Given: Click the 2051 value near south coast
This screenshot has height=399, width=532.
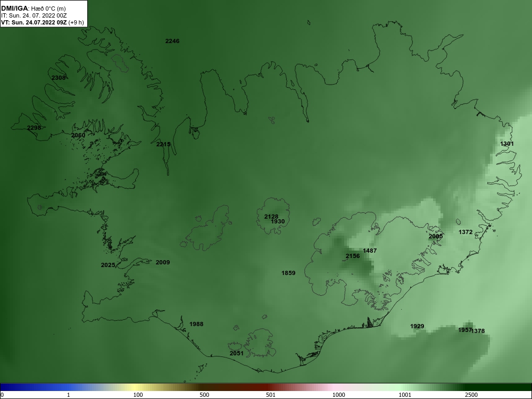Looking at the screenshot, I should [x=237, y=353].
